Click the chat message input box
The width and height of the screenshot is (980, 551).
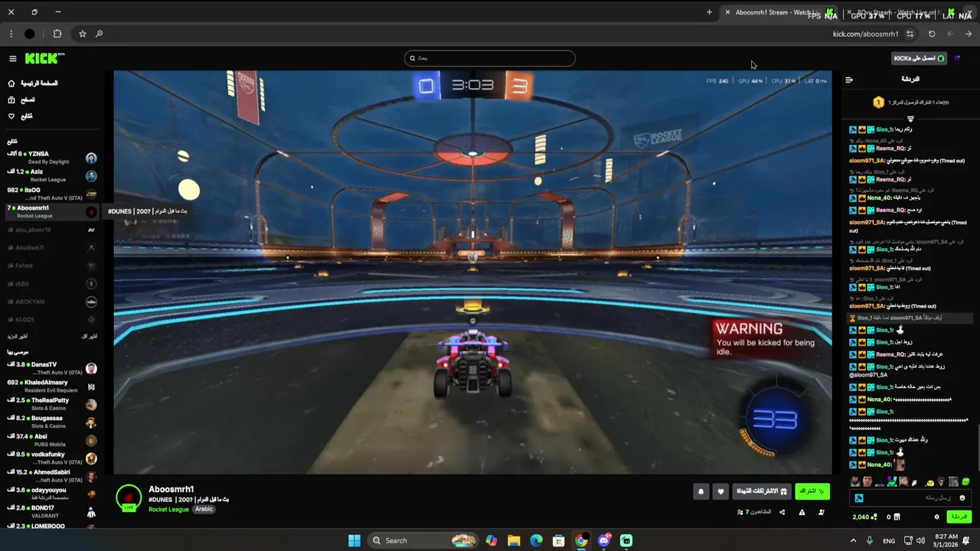(x=909, y=498)
